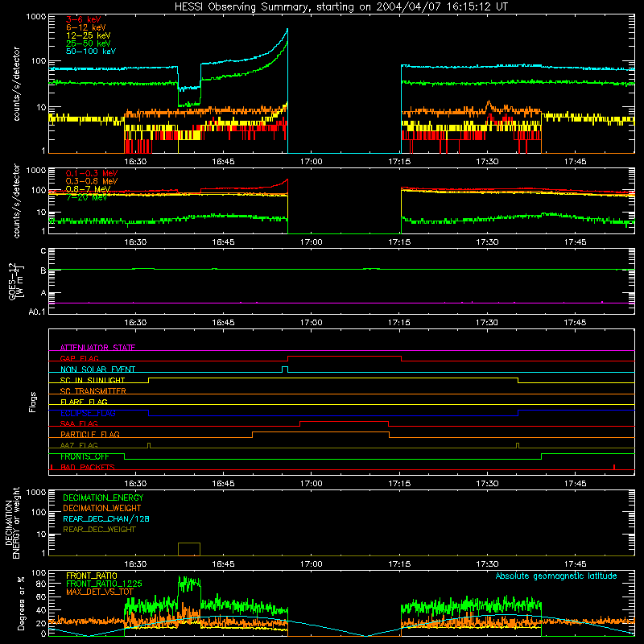Click the 50-100 keV legend label

(91, 52)
